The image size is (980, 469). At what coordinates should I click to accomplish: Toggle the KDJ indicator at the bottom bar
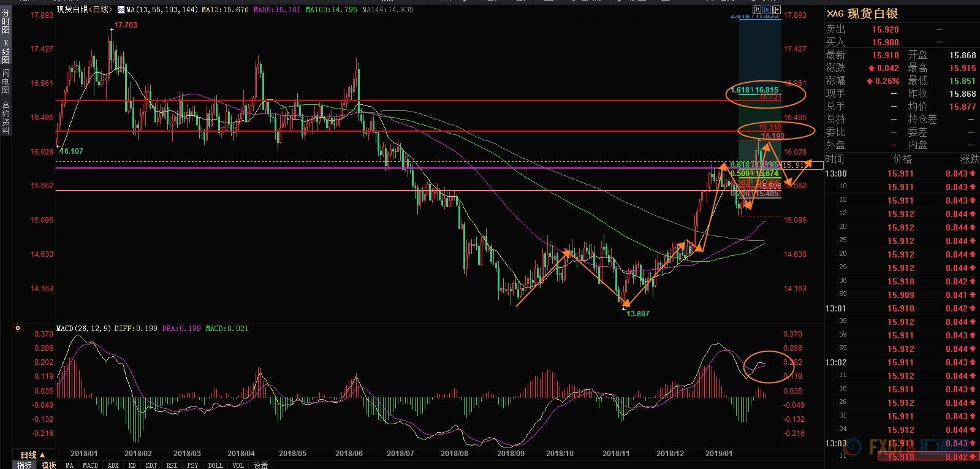151,465
